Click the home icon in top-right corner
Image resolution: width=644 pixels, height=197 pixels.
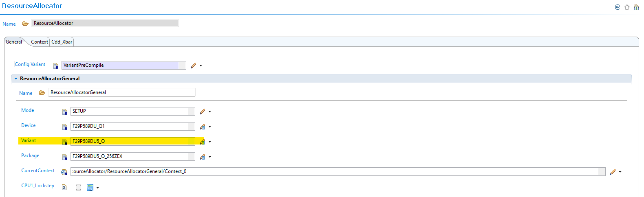point(636,7)
